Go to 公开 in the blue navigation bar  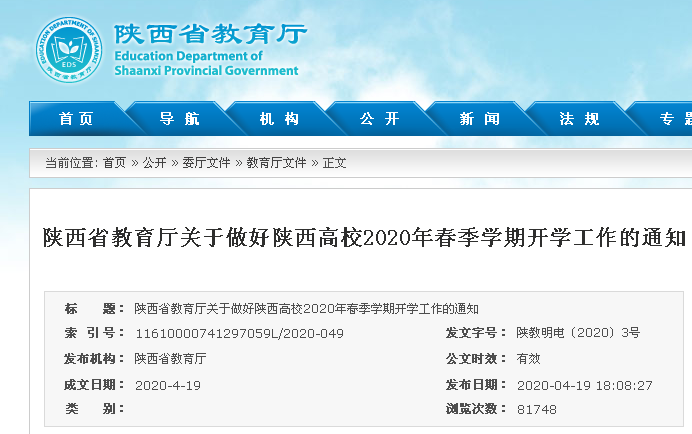pos(379,119)
